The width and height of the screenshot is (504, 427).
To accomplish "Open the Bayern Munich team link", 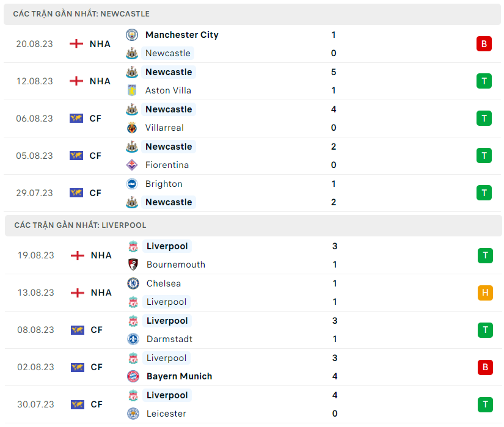I will point(179,376).
